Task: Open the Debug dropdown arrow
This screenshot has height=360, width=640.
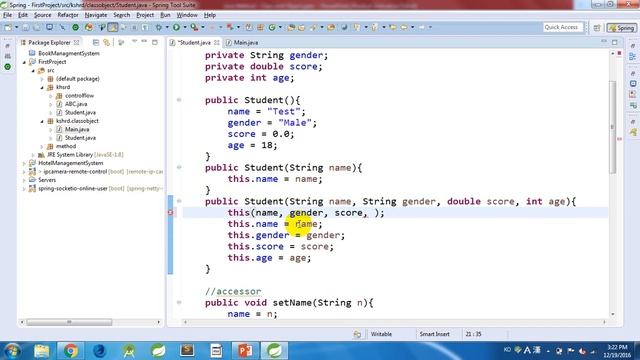Action: pyautogui.click(x=167, y=27)
